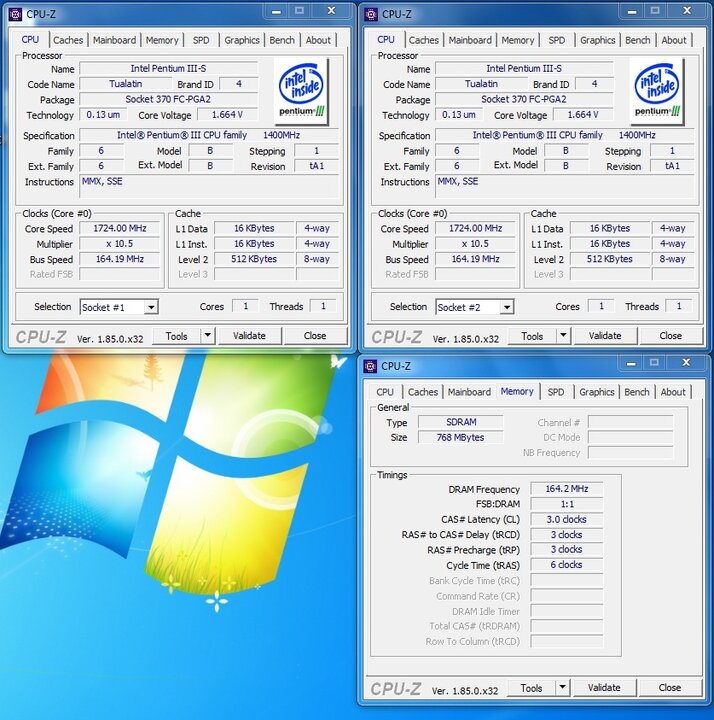Click the Specification field in the Socket #2 window
Screen dimensions: 714x720
(566, 135)
